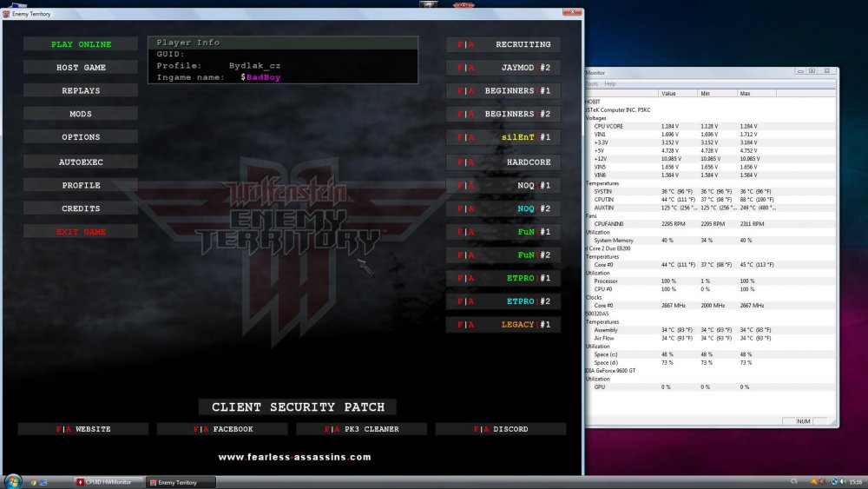Select the Air Flow temperature row
The image size is (868, 489).
pyautogui.click(x=711, y=339)
